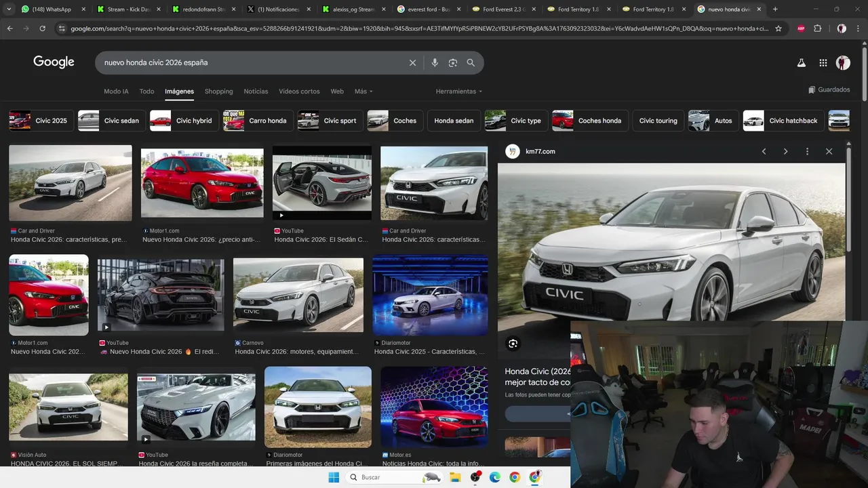Close the image preview panel
This screenshot has width=868, height=488.
coord(829,151)
